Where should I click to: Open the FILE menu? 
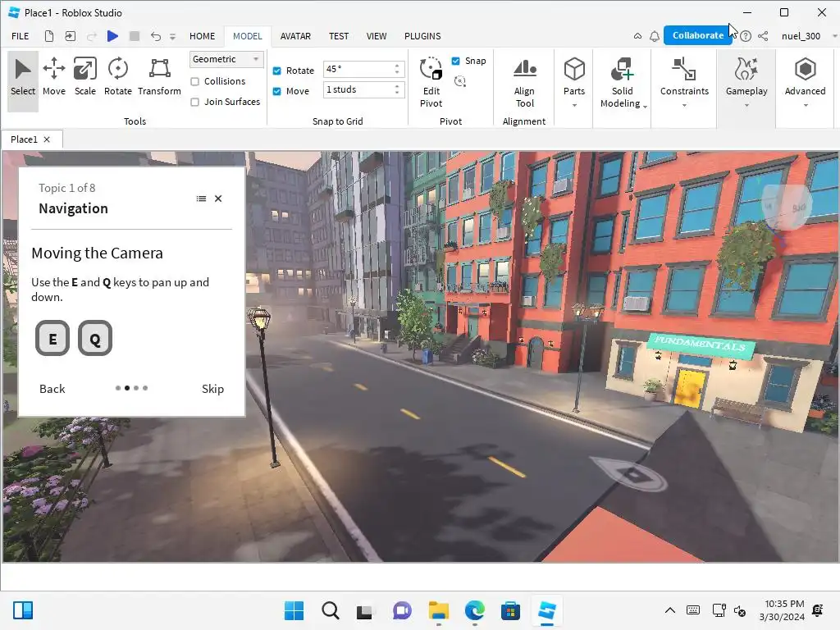(21, 36)
